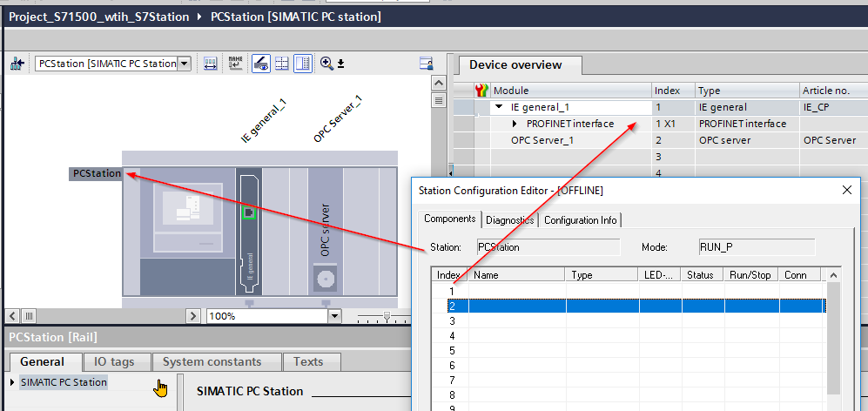
Task: Click the Article no. column header
Action: (833, 91)
